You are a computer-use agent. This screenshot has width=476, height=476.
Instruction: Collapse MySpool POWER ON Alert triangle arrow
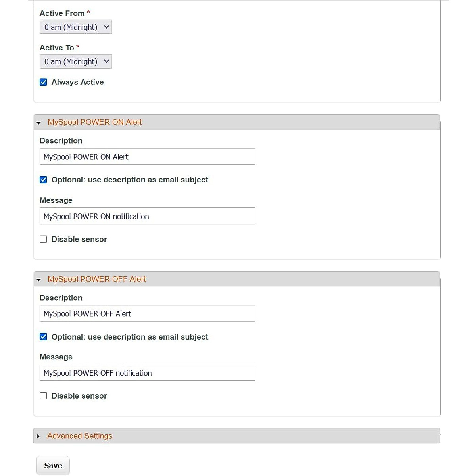[x=38, y=123]
